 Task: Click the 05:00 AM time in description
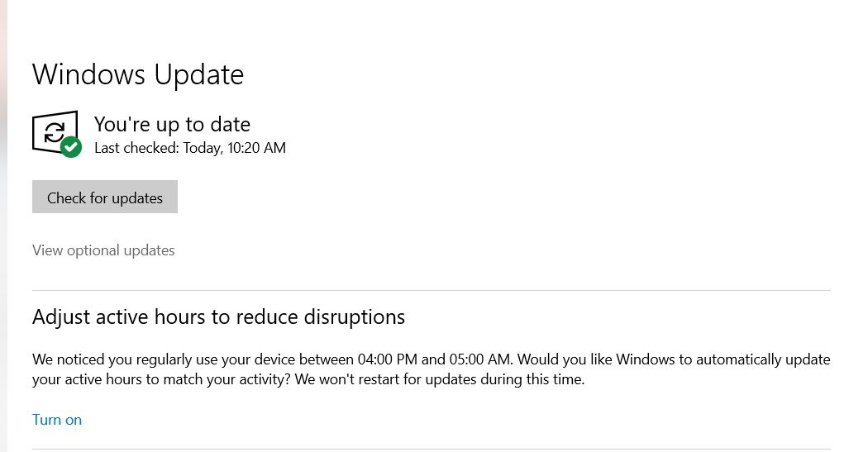[x=480, y=359]
